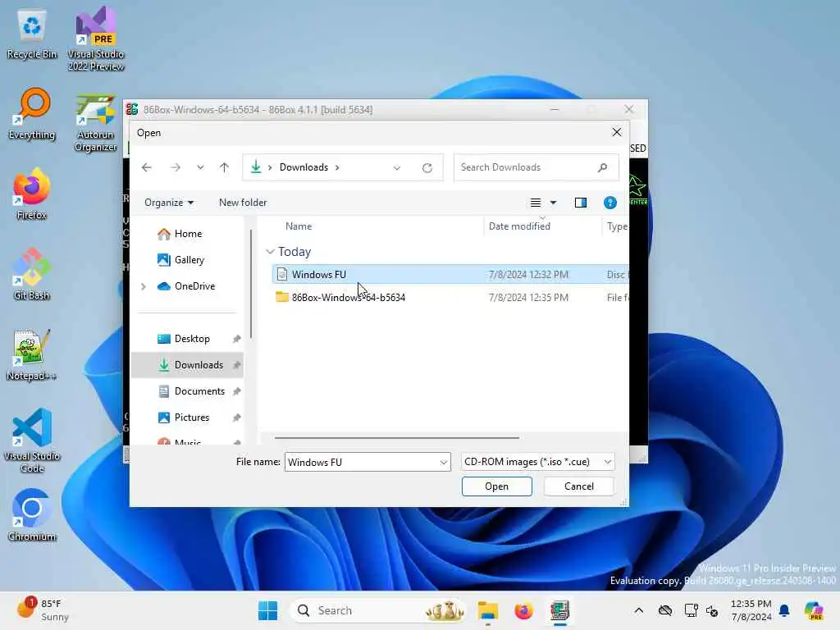Select Pictures in the navigation pane

(188, 418)
